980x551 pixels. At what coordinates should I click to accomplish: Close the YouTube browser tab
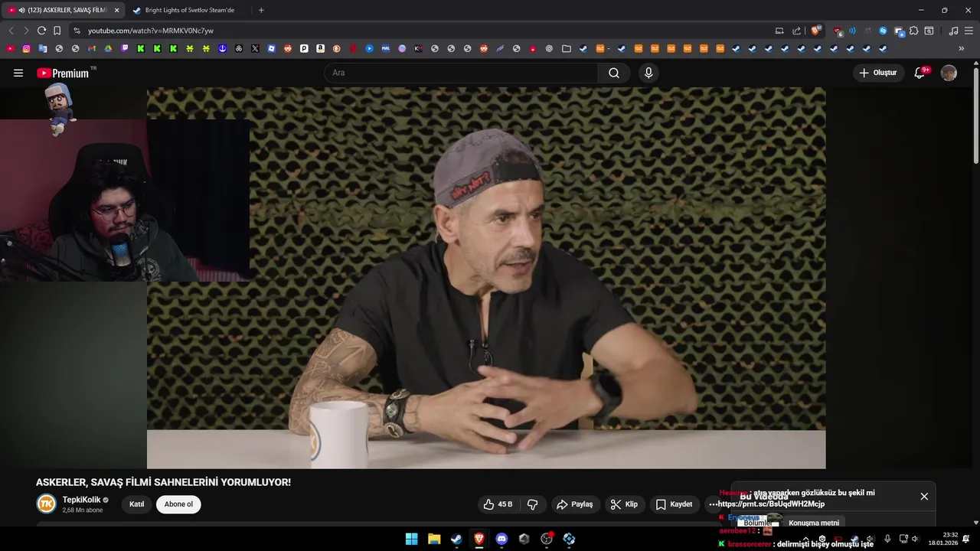click(116, 10)
